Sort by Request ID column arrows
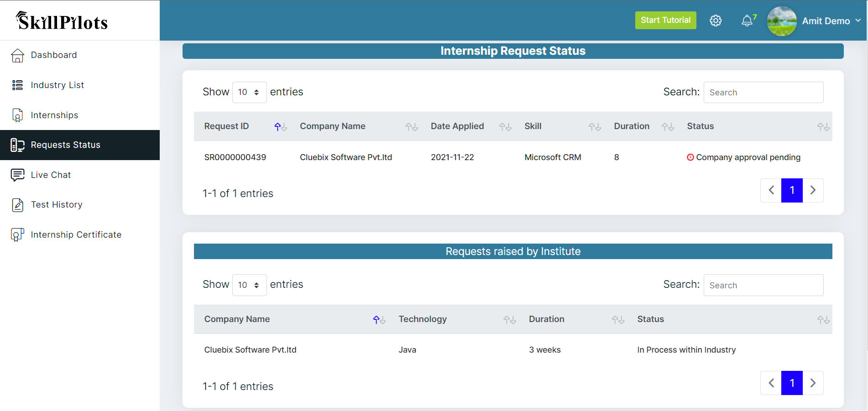The width and height of the screenshot is (868, 411). click(x=280, y=127)
